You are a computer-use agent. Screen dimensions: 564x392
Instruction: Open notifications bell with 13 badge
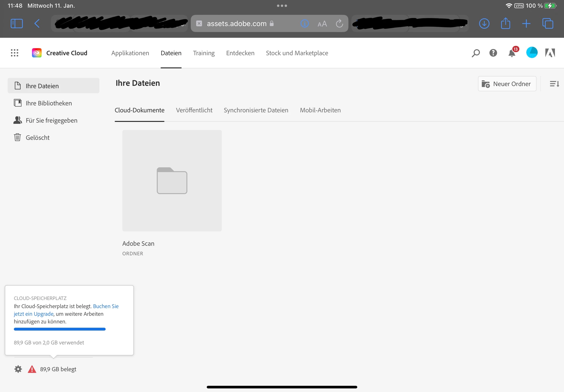pyautogui.click(x=512, y=53)
